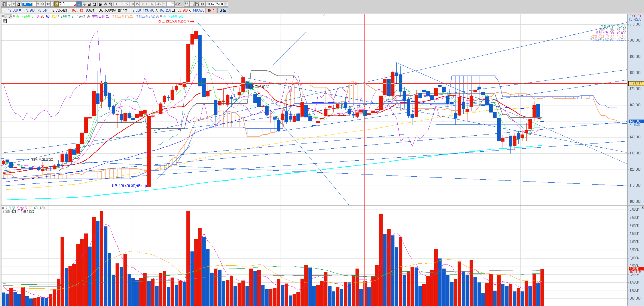Open the stock search magnifier
This screenshot has width=644, height=306.
(x=43, y=4)
